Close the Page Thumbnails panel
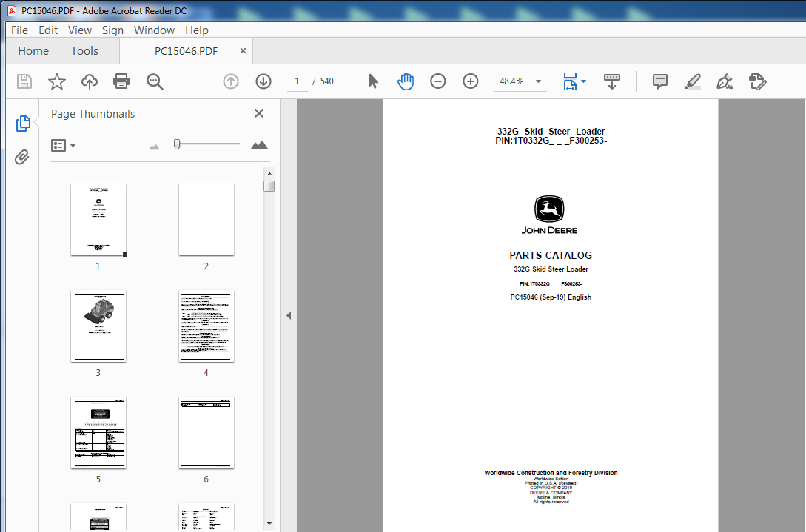Image resolution: width=806 pixels, height=532 pixels. [259, 113]
